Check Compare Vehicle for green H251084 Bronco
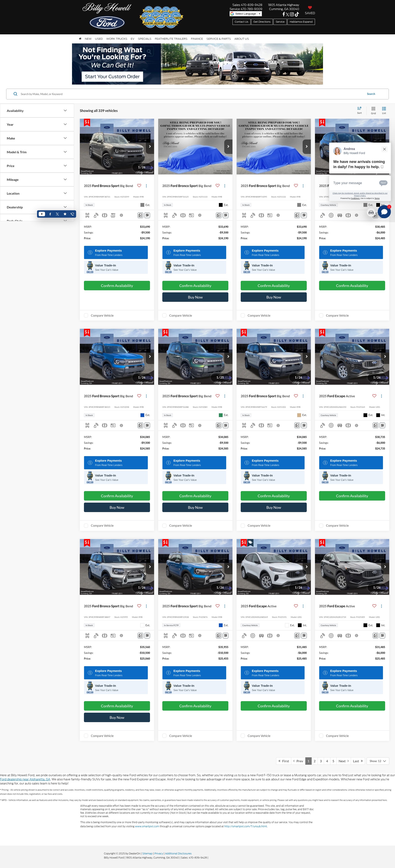The width and height of the screenshot is (395, 868). click(164, 526)
